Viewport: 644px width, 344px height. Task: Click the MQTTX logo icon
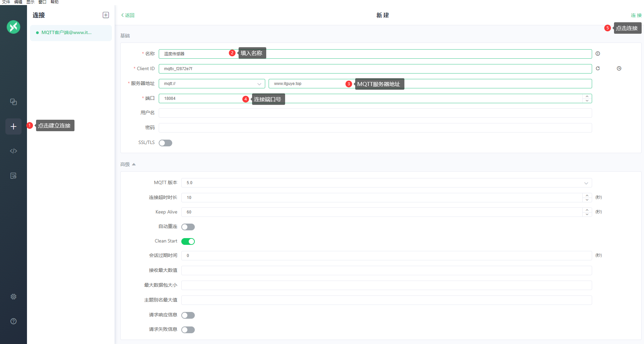click(13, 27)
